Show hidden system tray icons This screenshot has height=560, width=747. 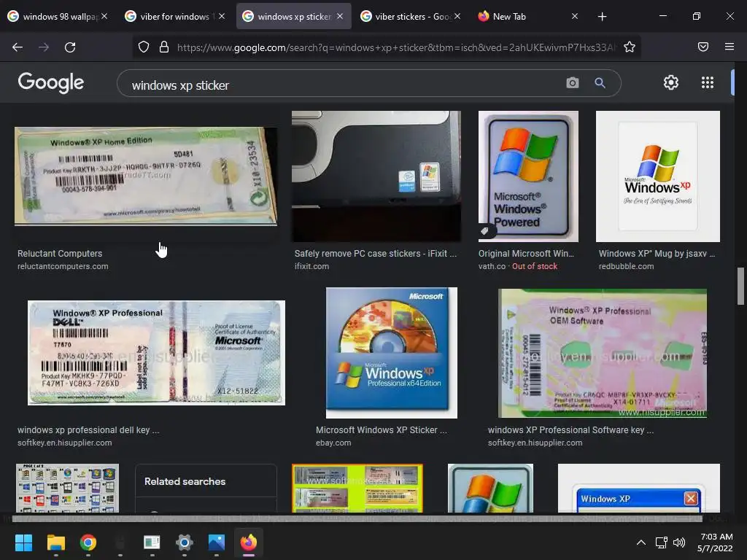(x=641, y=542)
